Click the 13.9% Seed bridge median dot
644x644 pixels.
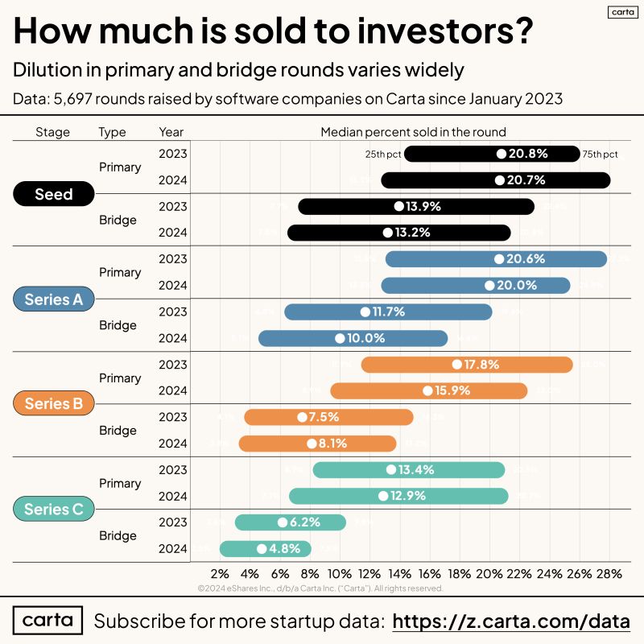(398, 206)
